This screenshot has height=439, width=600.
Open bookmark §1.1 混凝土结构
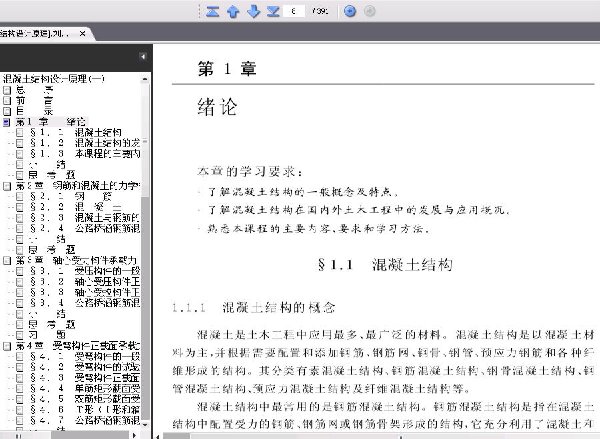[76, 132]
